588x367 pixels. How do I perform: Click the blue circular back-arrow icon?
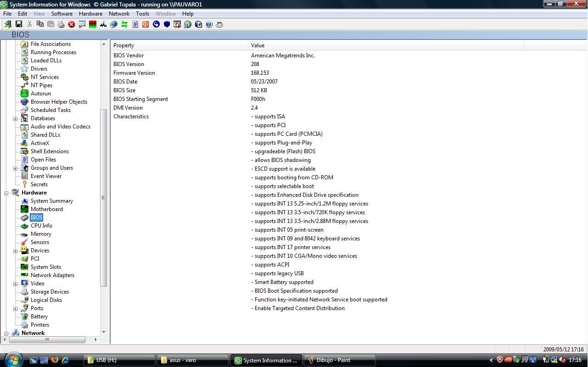point(156,24)
